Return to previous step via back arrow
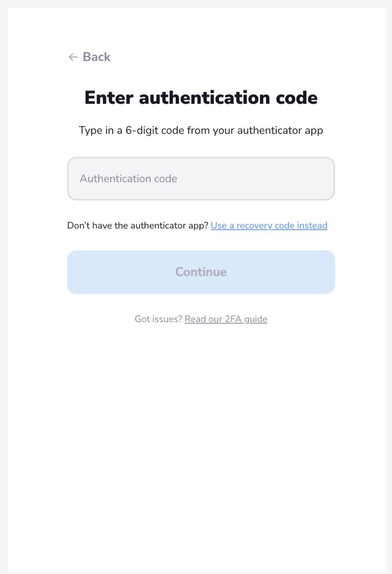This screenshot has width=392, height=574. coord(73,57)
